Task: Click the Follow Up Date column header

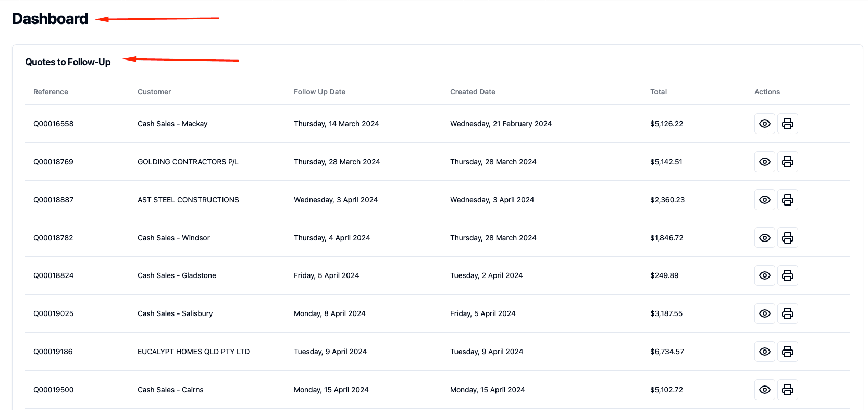Action: click(319, 92)
